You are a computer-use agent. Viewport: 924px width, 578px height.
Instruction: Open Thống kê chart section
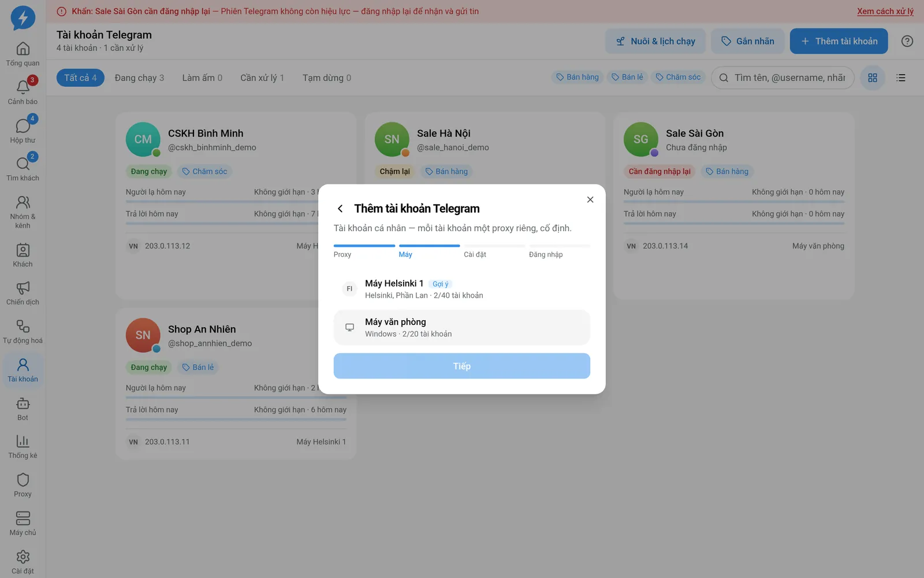tap(23, 447)
